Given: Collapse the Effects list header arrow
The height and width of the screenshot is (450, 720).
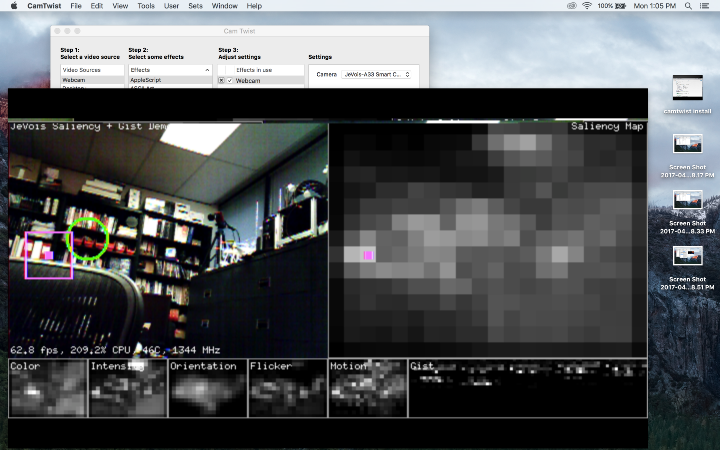Looking at the screenshot, I should click(x=207, y=70).
